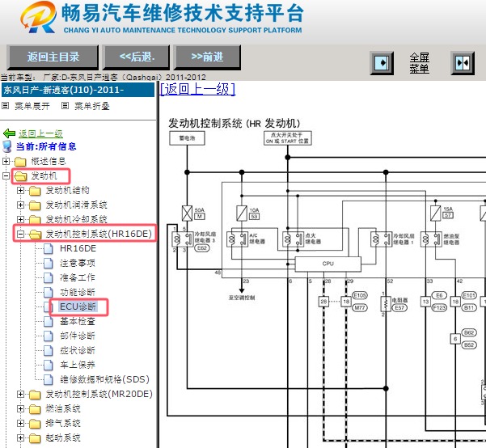The width and height of the screenshot is (486, 448).
Task: Click 车上保养 document icon
Action: click(x=49, y=366)
